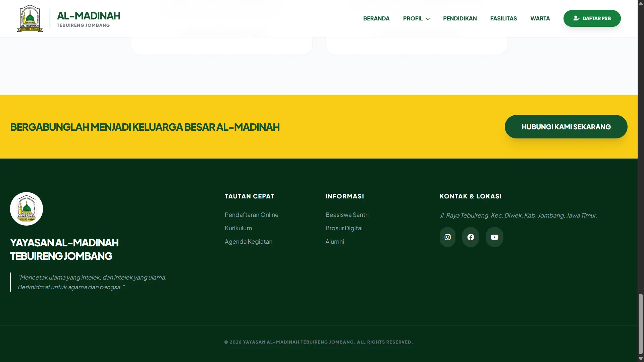Click the user-add icon in Daftar PSB

[x=576, y=18]
